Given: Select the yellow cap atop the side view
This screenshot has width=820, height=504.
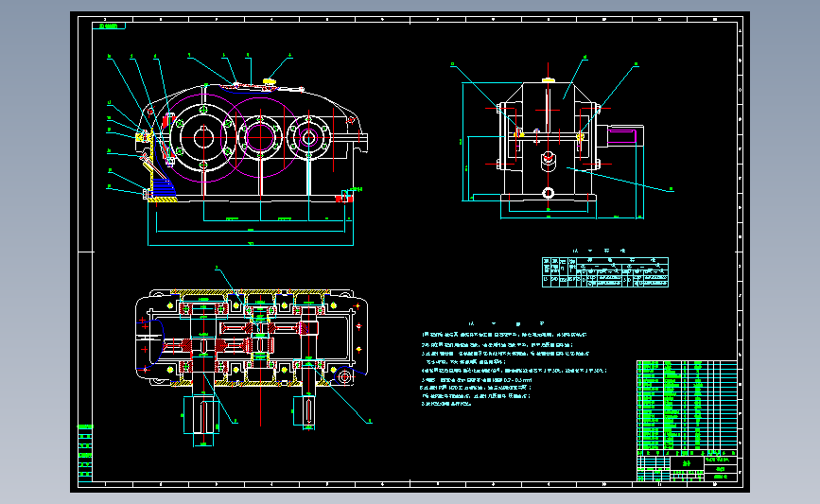Looking at the screenshot, I should (x=548, y=80).
